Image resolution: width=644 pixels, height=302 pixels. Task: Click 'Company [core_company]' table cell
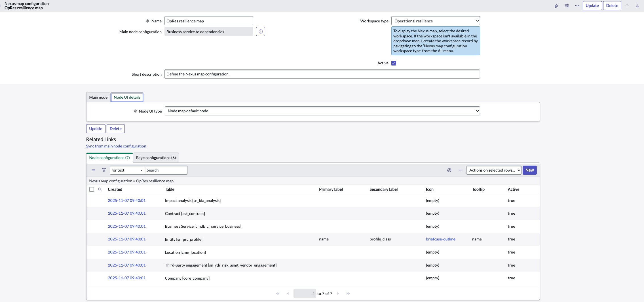coord(187,278)
